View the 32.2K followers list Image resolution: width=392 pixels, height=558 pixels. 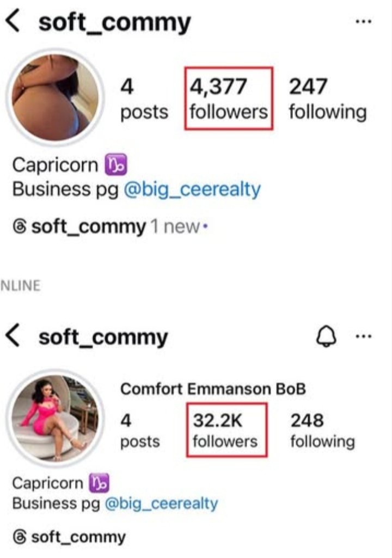(x=227, y=430)
